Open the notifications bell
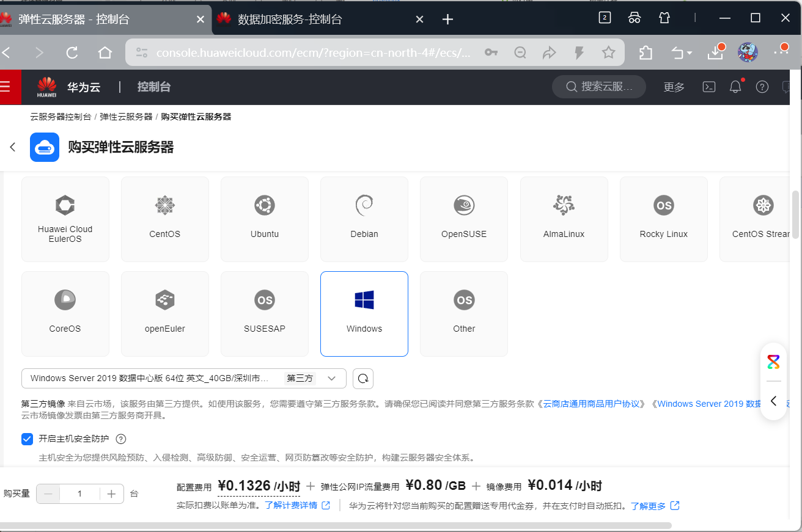Viewport: 802px width, 532px height. coord(736,87)
